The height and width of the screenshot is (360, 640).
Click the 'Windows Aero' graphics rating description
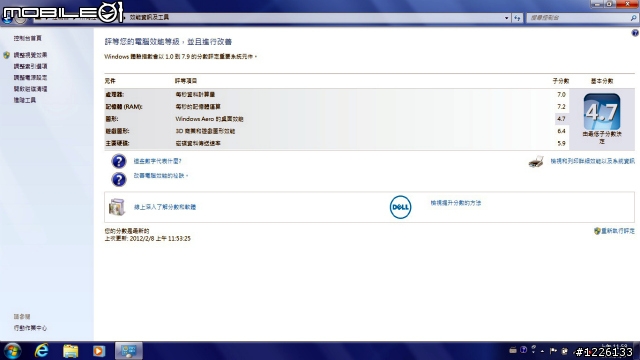click(209, 119)
